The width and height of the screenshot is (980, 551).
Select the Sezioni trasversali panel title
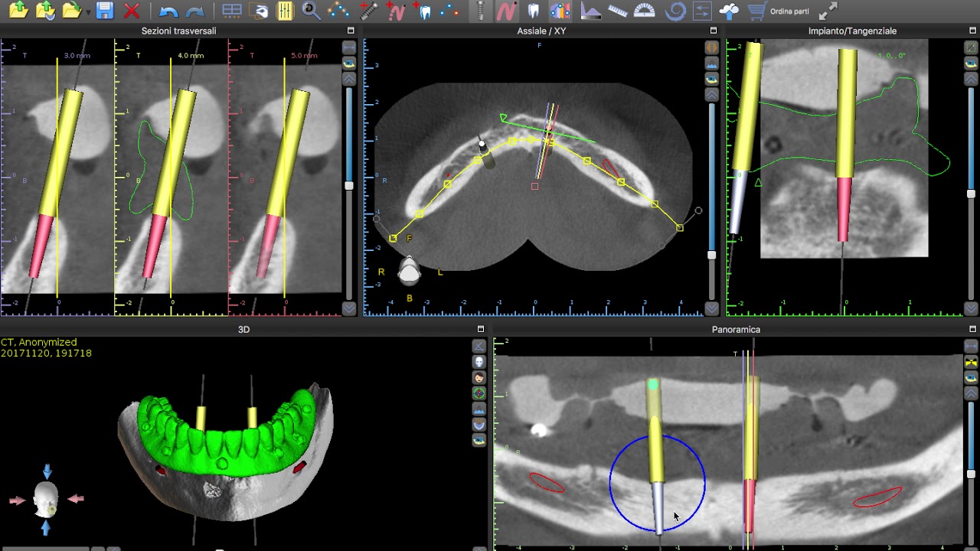(178, 31)
